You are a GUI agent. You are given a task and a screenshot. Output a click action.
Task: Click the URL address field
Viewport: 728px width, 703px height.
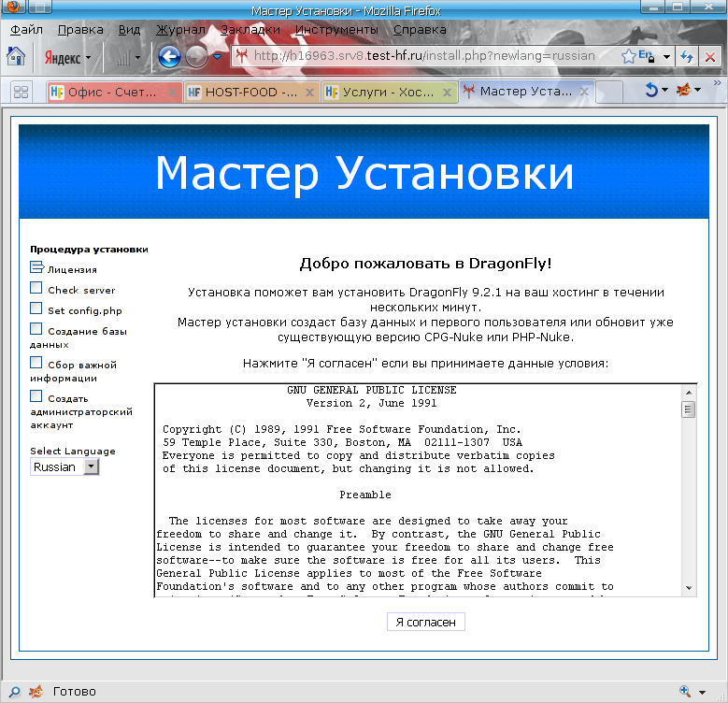421,56
